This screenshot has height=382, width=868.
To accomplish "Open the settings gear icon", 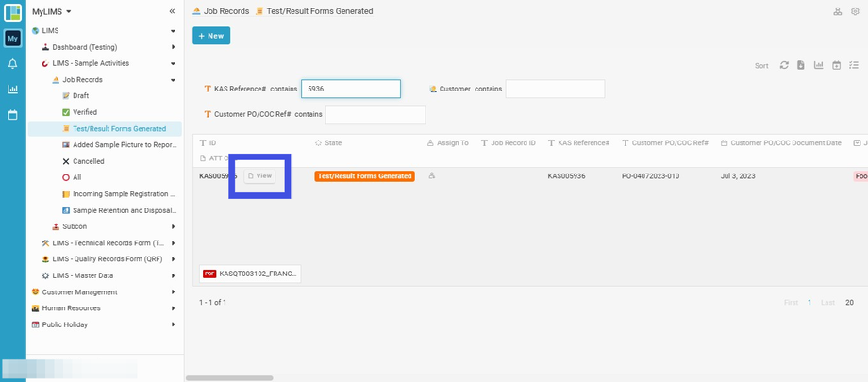I will coord(855,11).
